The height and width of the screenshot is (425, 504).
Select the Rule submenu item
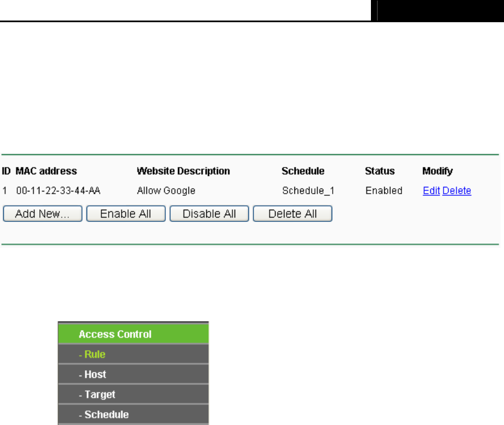point(134,354)
